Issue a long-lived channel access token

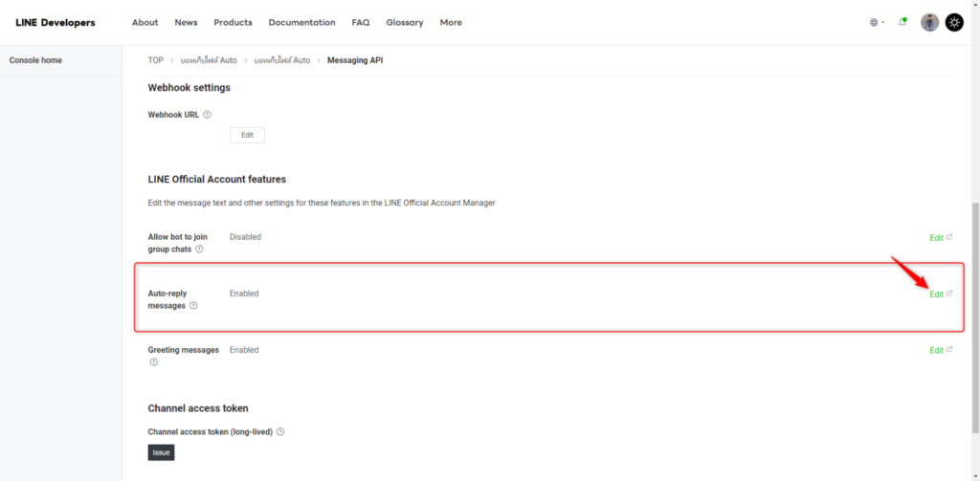click(161, 452)
